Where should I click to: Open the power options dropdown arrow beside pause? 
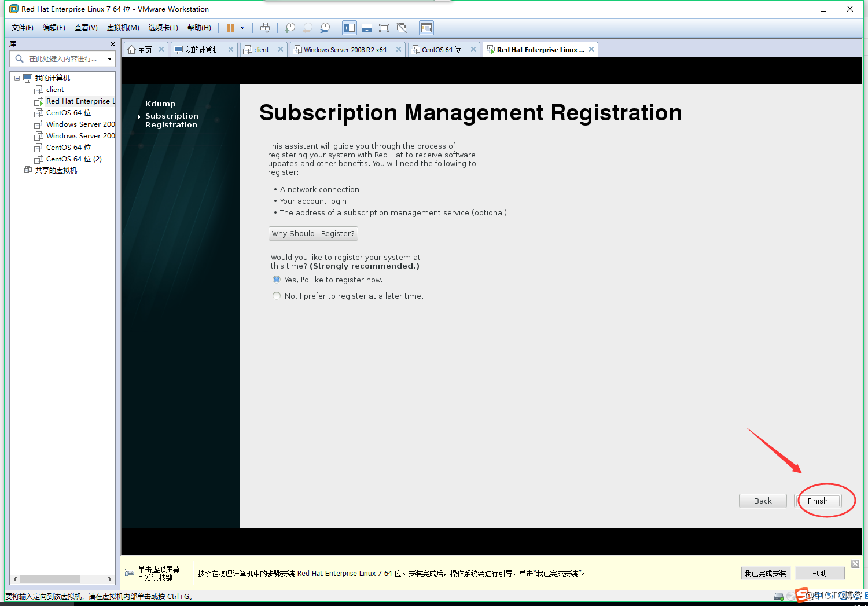point(243,28)
